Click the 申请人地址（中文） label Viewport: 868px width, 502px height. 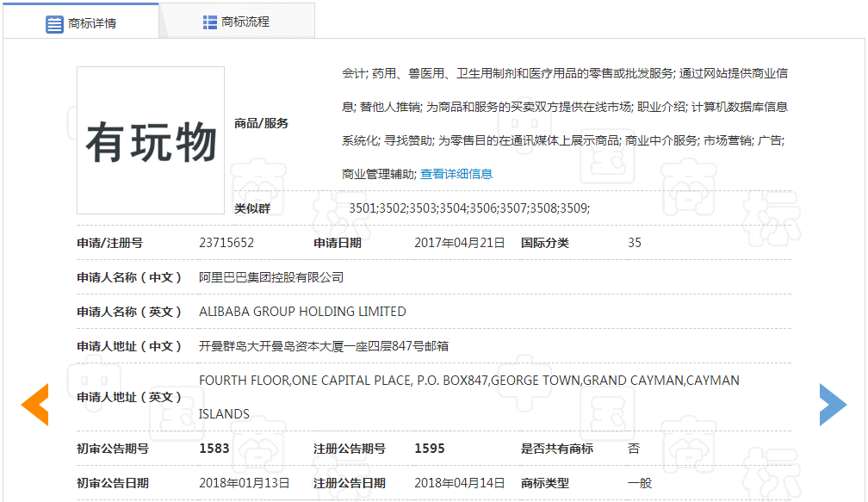tap(129, 346)
